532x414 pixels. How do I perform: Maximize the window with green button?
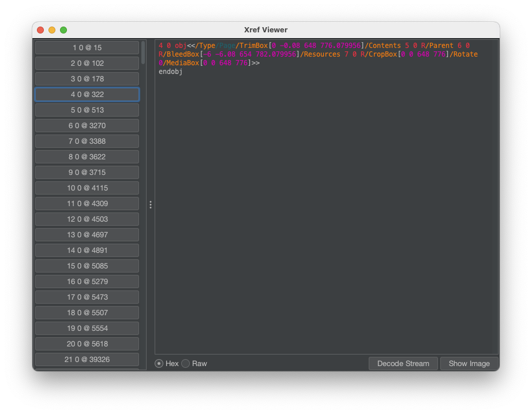(63, 30)
